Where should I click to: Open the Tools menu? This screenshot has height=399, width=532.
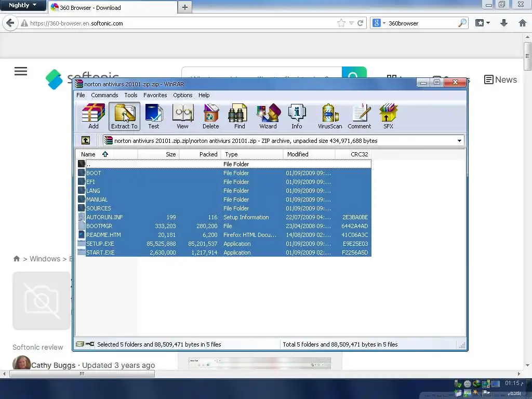[x=130, y=95]
